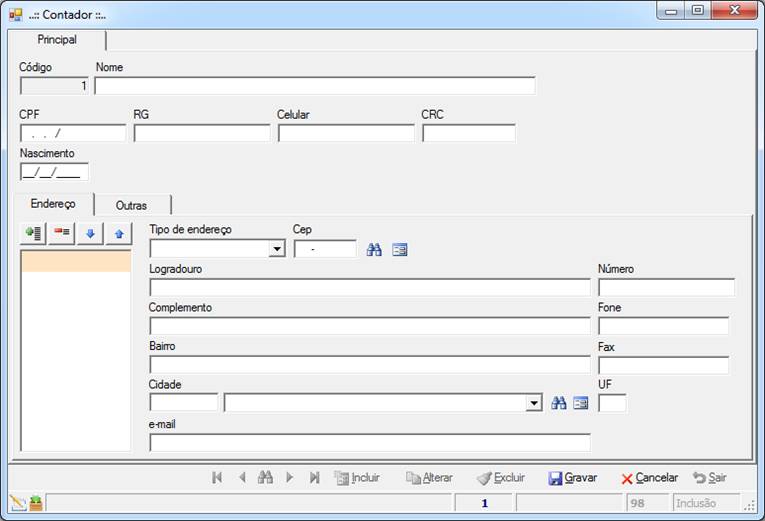Go to next record

pyautogui.click(x=289, y=478)
